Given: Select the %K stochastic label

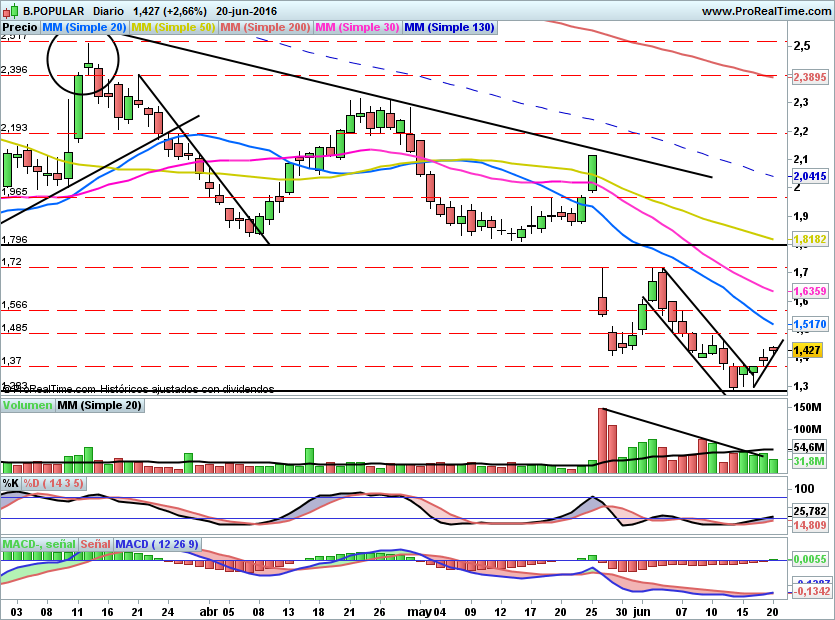Looking at the screenshot, I should click(11, 484).
